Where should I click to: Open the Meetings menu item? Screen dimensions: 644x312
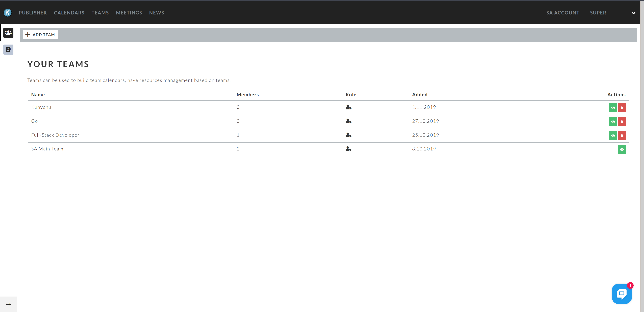coord(129,13)
